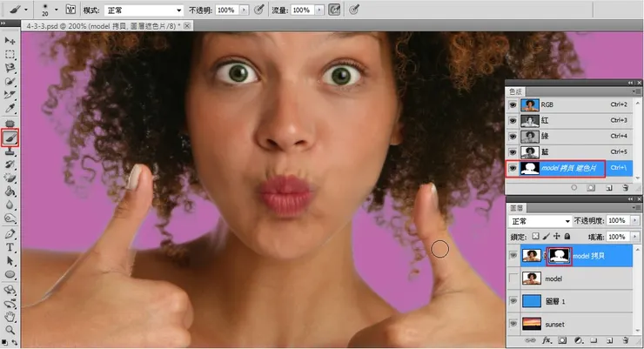Load channel as selection button
This screenshot has height=349, width=644.
[x=574, y=188]
